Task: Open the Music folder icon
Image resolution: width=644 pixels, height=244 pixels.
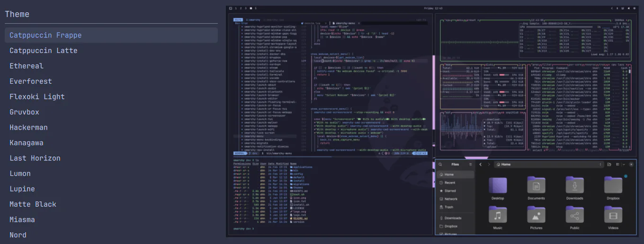Action: (498, 215)
